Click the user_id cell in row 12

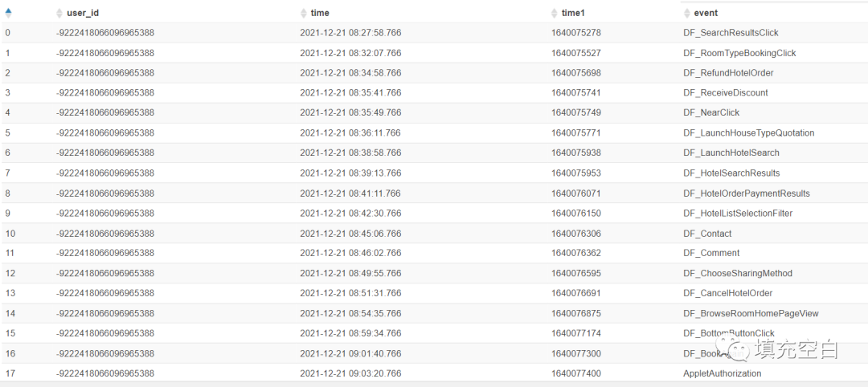pyautogui.click(x=105, y=273)
